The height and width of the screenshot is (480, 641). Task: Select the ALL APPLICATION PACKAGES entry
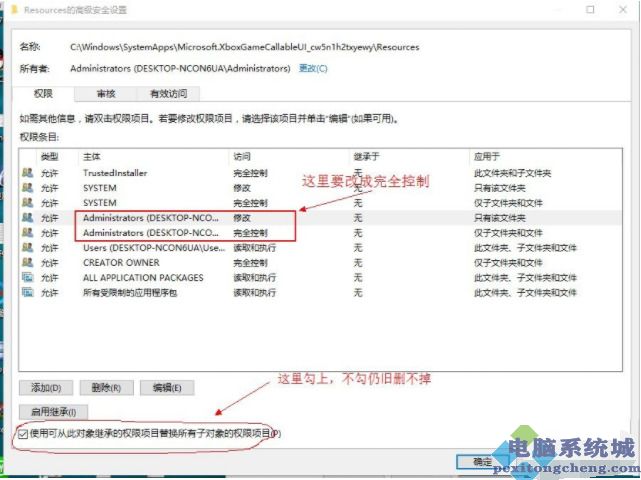[x=320, y=278]
